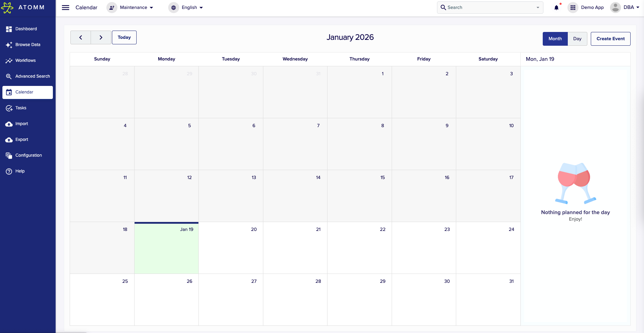Click the Demo App launcher grid icon
Screen dimensions: 644x333
pyautogui.click(x=573, y=7)
